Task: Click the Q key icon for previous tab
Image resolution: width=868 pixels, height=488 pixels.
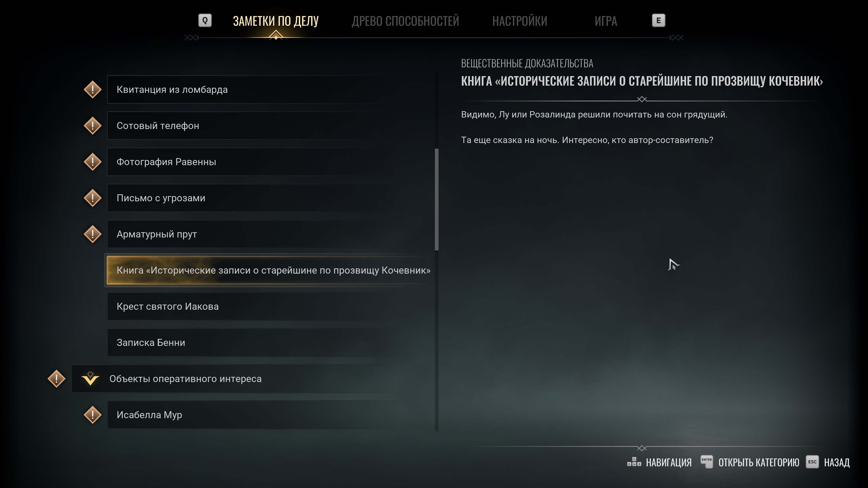Action: click(205, 21)
